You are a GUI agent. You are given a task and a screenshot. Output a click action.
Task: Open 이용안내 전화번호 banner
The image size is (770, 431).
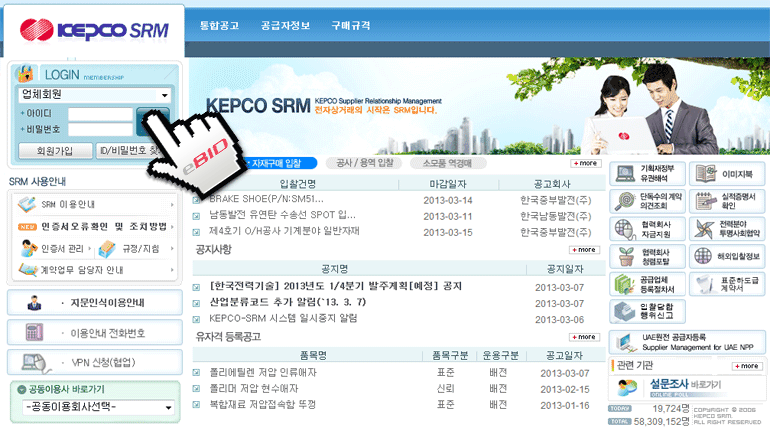tap(95, 333)
